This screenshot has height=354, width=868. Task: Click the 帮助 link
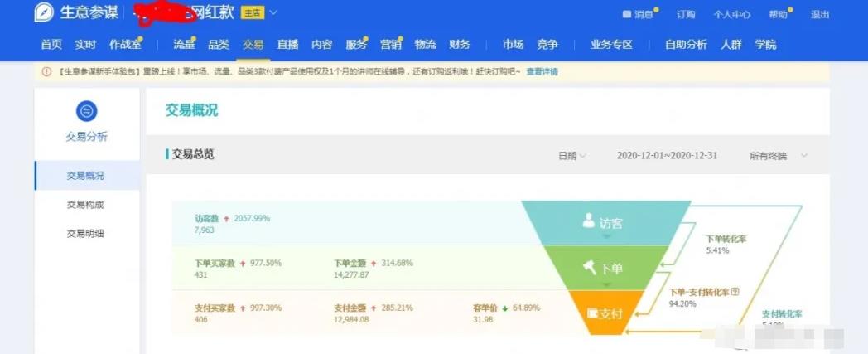(x=778, y=15)
